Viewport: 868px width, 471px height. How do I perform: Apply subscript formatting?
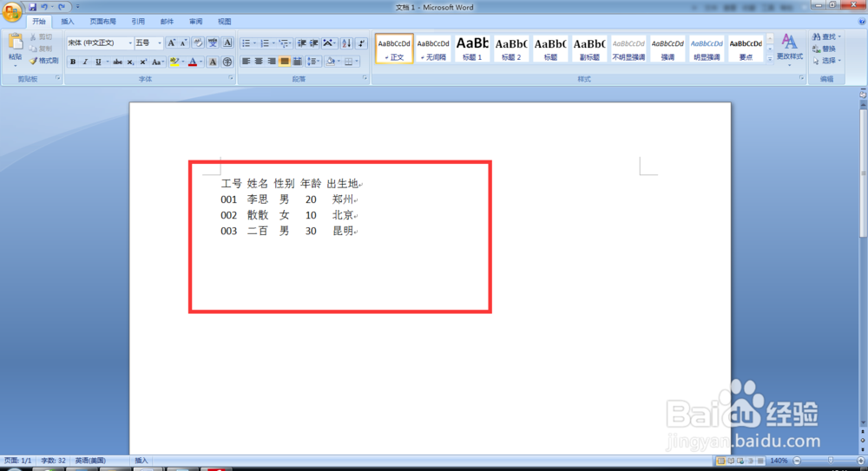(x=131, y=62)
